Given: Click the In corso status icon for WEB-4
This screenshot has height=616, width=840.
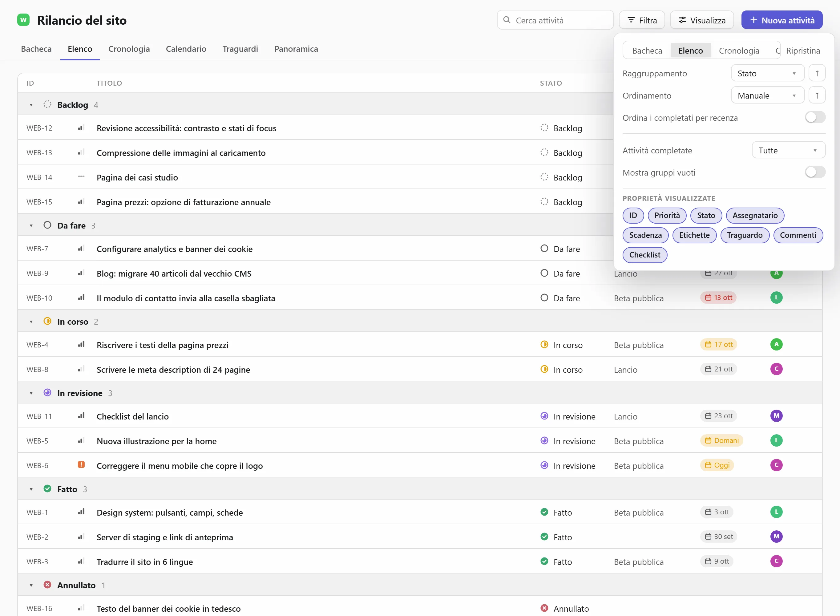Looking at the screenshot, I should pos(544,345).
